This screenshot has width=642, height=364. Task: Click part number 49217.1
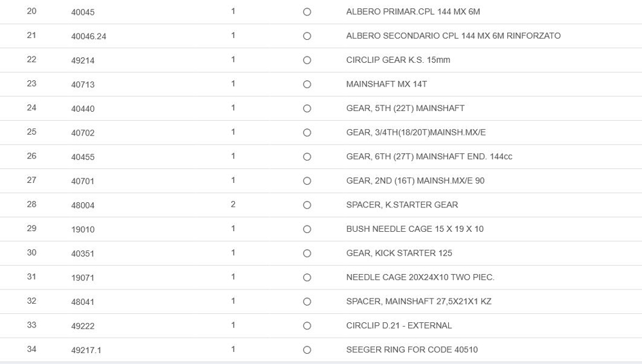(86, 350)
